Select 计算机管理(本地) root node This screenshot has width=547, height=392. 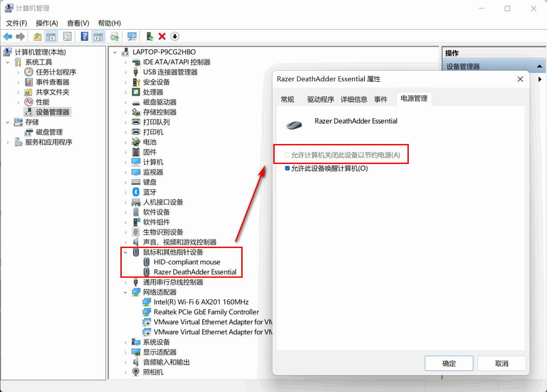40,52
